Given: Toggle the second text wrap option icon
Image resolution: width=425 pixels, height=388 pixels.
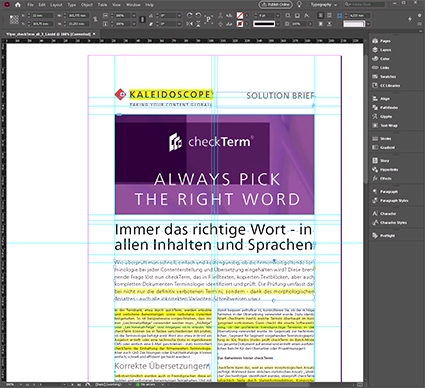Looking at the screenshot, I should (x=329, y=15).
